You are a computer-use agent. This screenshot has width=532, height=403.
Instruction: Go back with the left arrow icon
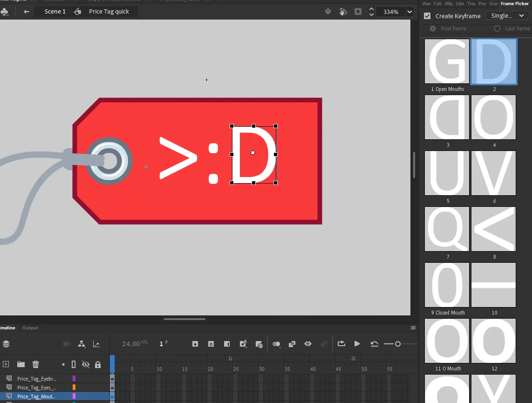(27, 12)
